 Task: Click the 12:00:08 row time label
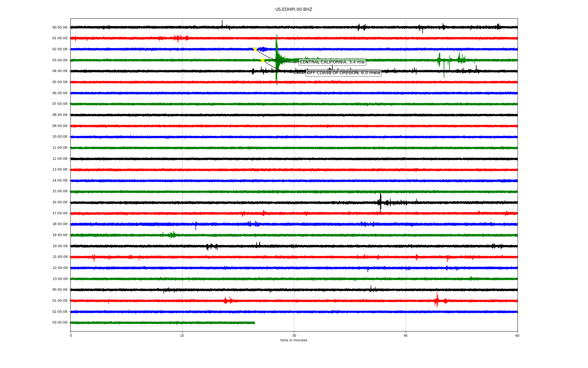coord(60,159)
